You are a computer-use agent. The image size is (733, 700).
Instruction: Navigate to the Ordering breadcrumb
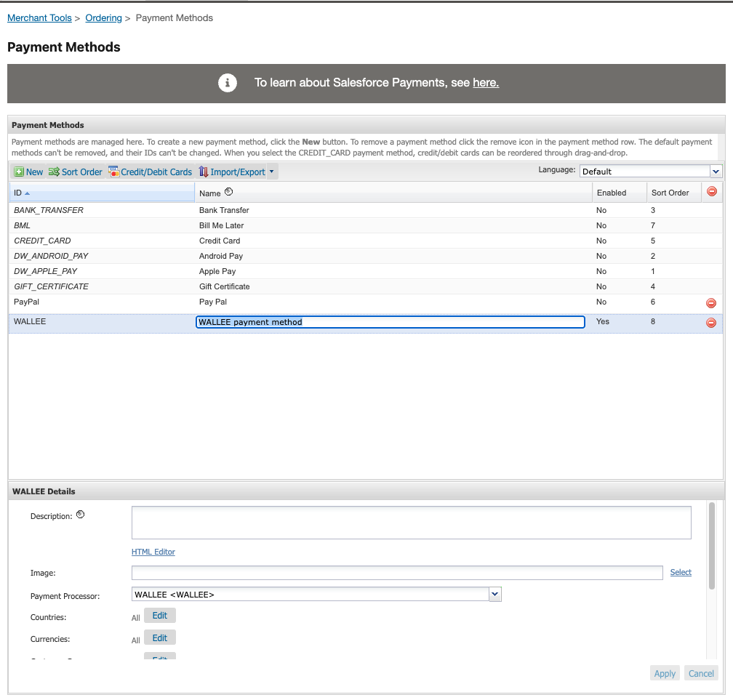click(x=103, y=17)
